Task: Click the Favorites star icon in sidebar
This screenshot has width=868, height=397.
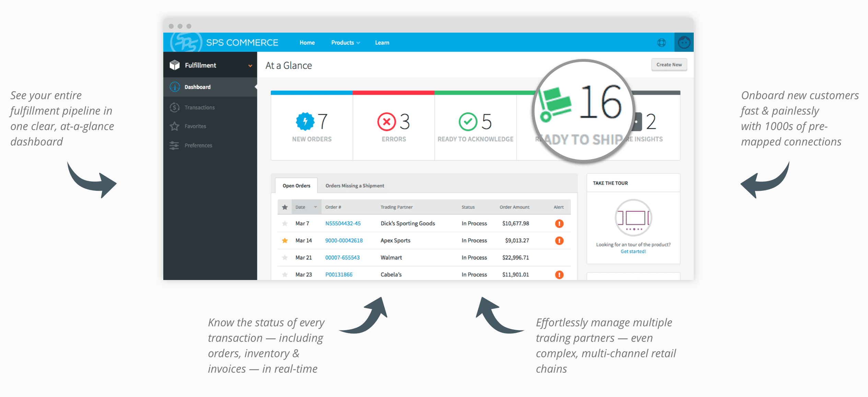Action: click(175, 126)
